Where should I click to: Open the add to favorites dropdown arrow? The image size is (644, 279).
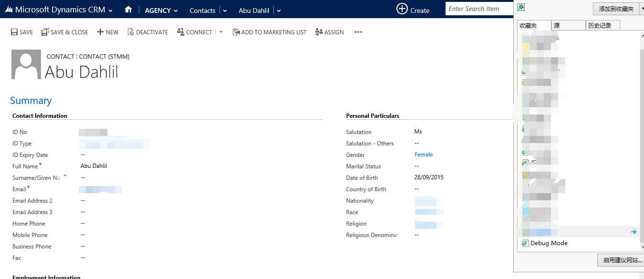641,9
